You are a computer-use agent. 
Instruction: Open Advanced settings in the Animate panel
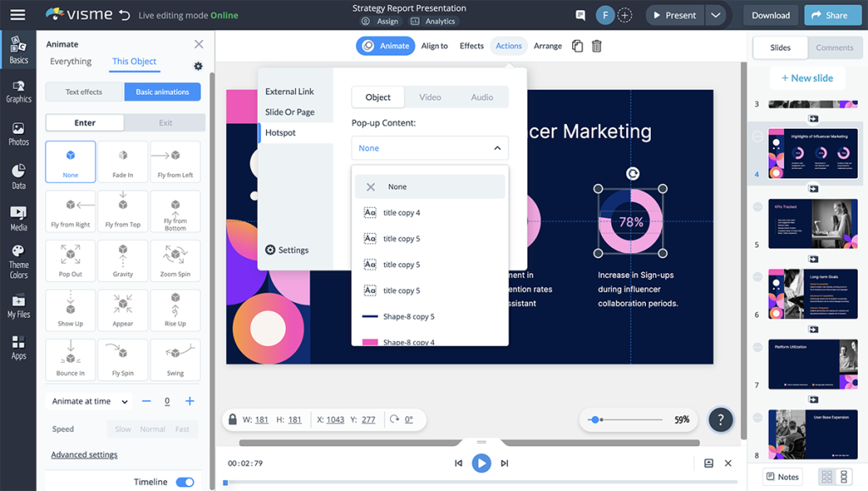[x=85, y=455]
